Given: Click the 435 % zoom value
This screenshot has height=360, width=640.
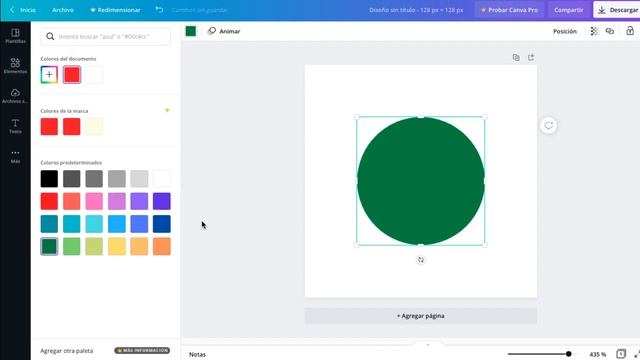Looking at the screenshot, I should pos(598,354).
